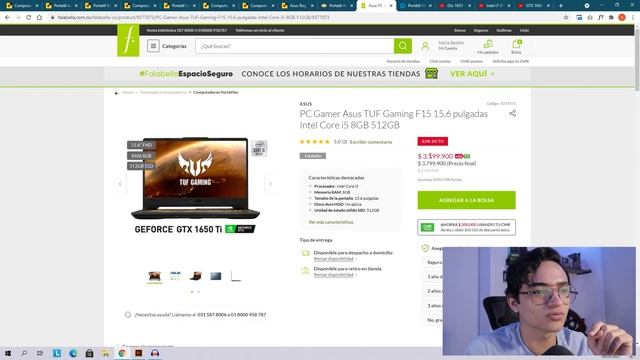
Task: Open the Categorías hamburger menu
Action: click(x=153, y=46)
